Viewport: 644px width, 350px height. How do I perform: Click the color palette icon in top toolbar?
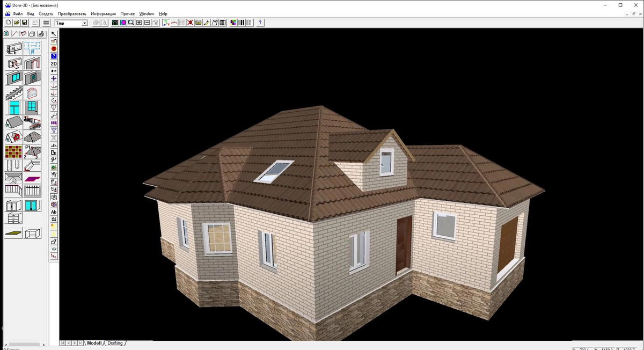click(232, 23)
